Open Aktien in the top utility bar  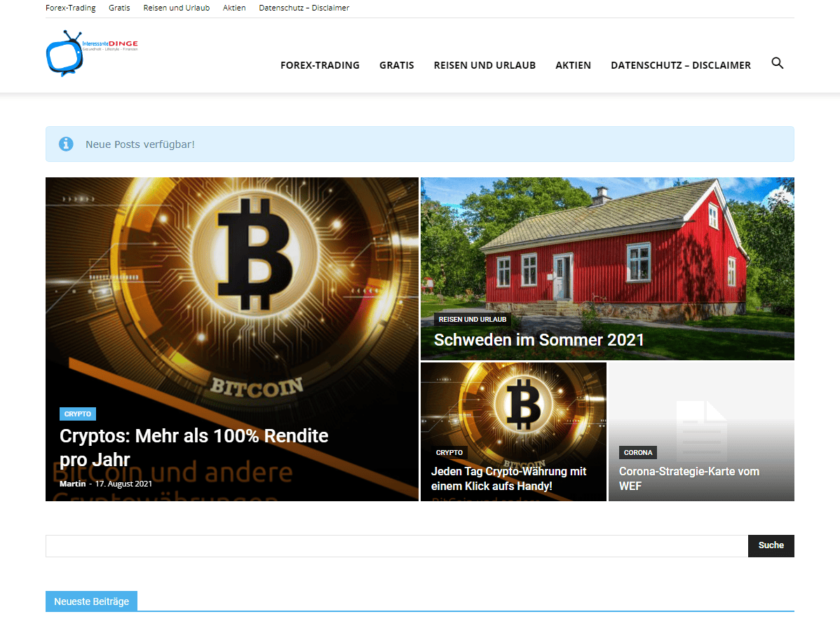(234, 8)
